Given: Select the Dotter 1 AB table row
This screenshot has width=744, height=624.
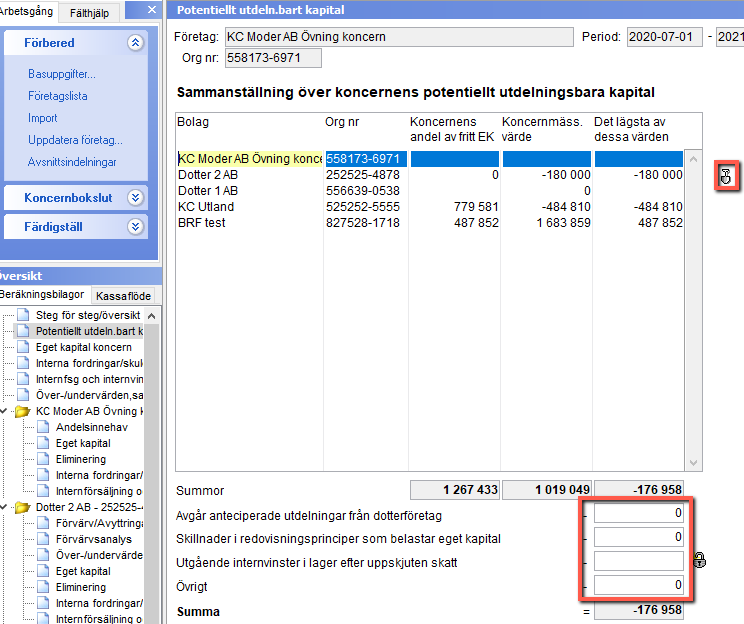Looking at the screenshot, I should 429,191.
